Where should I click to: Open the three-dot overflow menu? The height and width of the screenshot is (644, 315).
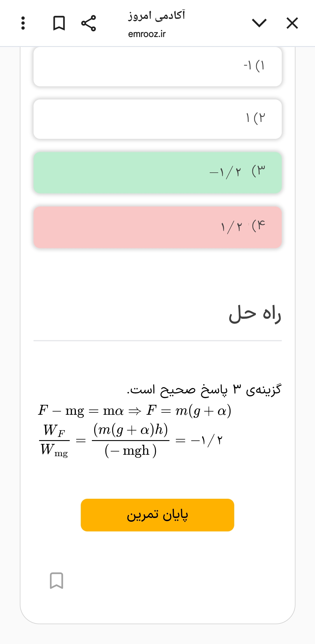click(x=23, y=23)
